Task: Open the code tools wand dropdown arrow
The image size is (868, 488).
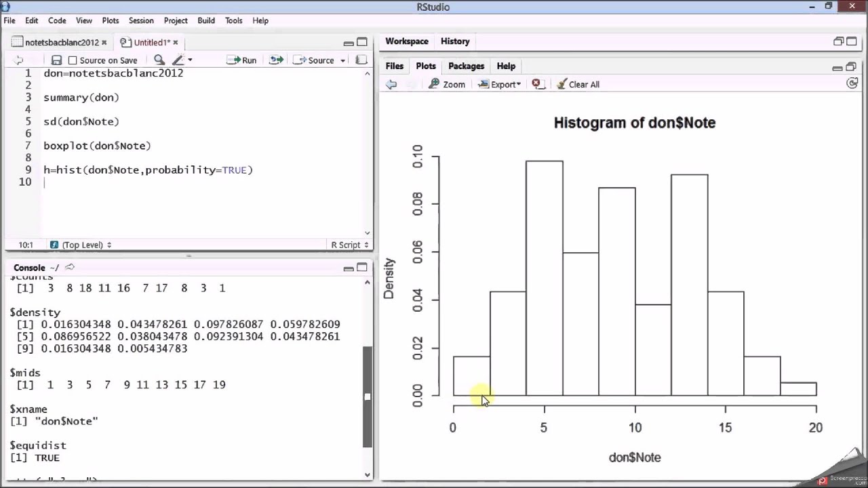Action: click(190, 60)
